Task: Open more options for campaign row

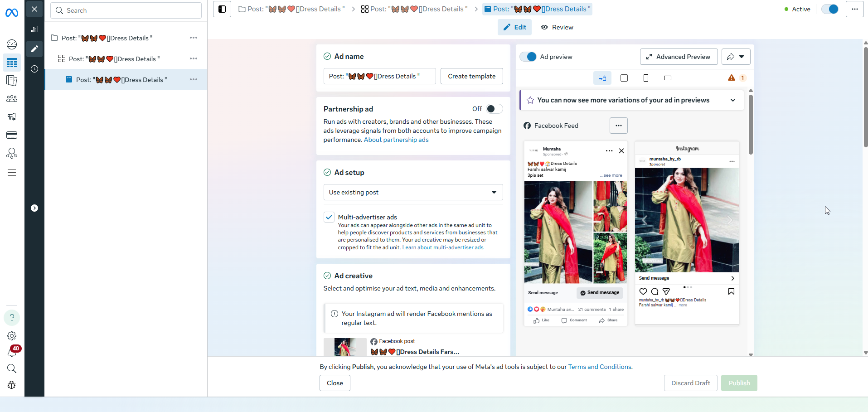Action: (x=194, y=38)
